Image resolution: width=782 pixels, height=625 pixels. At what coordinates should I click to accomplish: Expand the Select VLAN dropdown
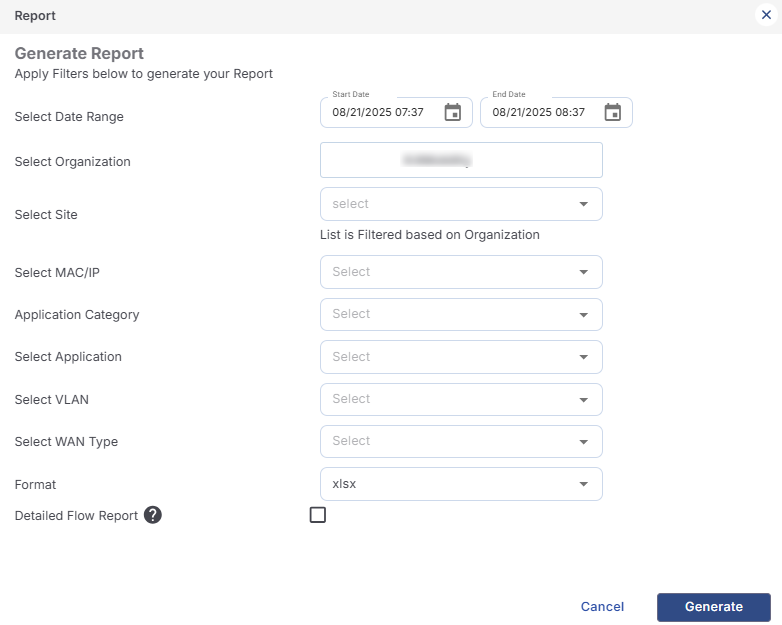click(x=460, y=399)
